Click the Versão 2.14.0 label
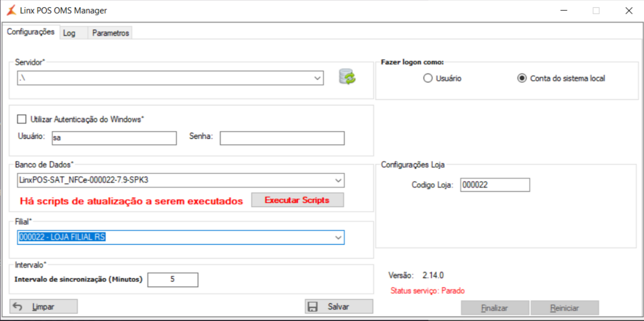Image resolution: width=644 pixels, height=321 pixels. tap(416, 275)
